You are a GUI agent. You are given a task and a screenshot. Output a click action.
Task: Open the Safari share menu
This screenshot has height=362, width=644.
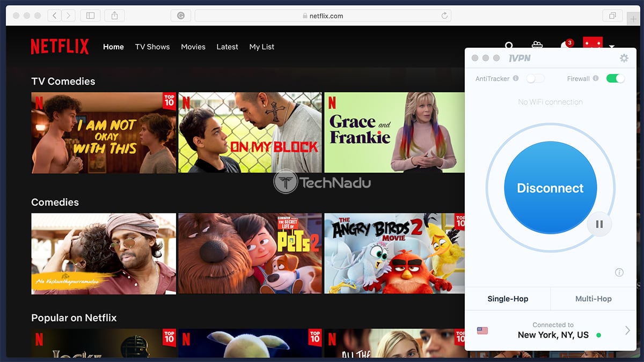(x=114, y=16)
